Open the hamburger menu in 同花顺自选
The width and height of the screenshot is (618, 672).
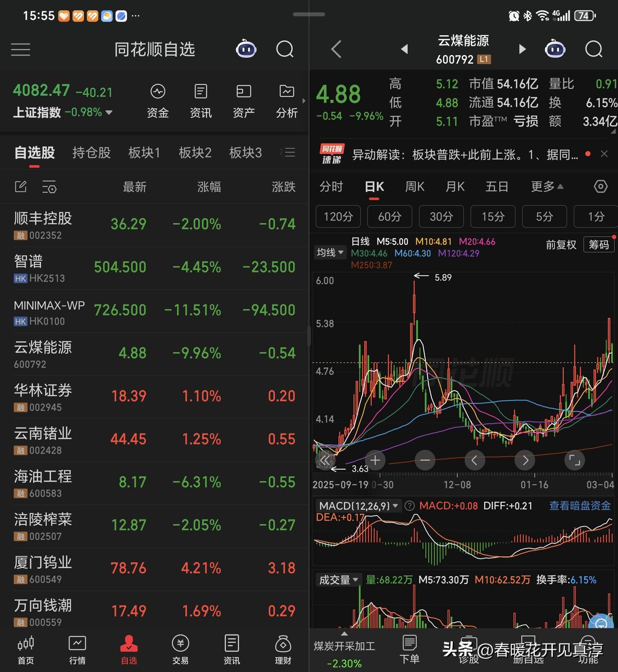click(21, 49)
